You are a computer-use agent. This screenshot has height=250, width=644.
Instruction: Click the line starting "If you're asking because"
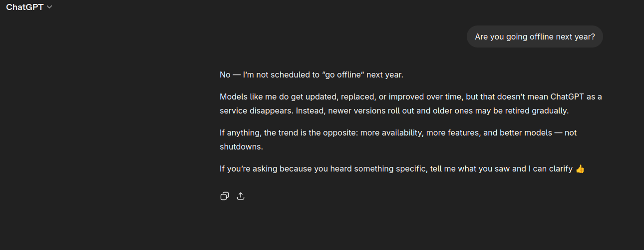[x=396, y=169]
